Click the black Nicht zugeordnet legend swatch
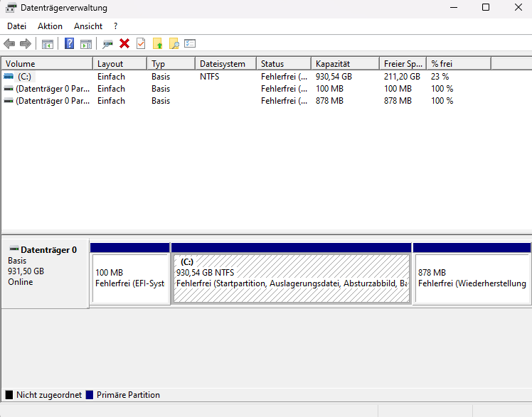 9,395
